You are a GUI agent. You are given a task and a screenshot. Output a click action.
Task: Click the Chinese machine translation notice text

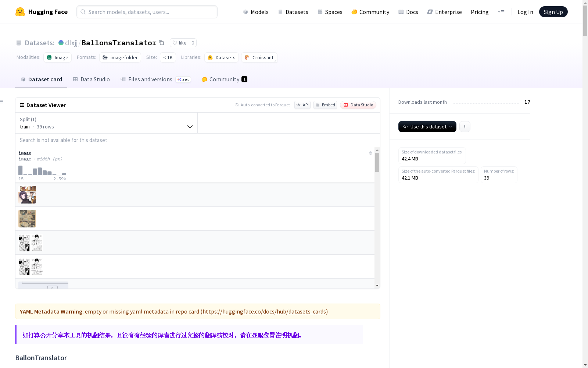[162, 335]
